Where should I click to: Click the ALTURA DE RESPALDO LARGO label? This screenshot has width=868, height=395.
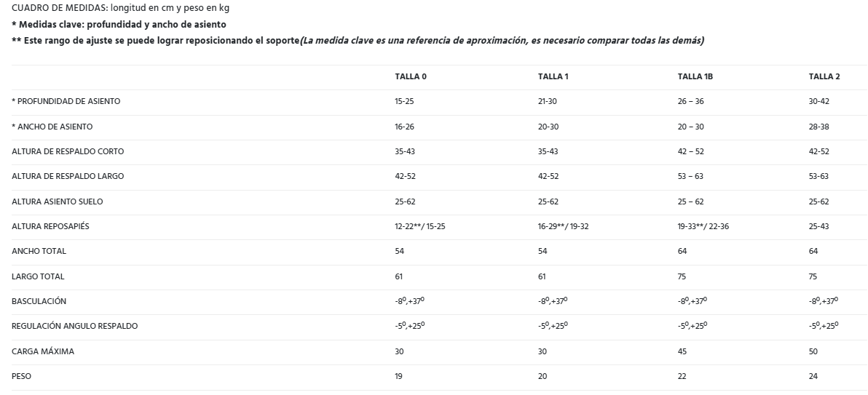coord(68,176)
